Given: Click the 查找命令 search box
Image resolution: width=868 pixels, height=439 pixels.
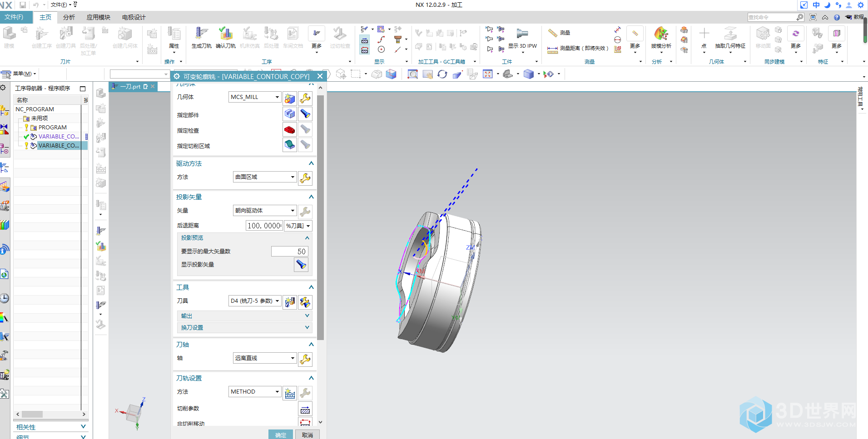Looking at the screenshot, I should (x=776, y=17).
